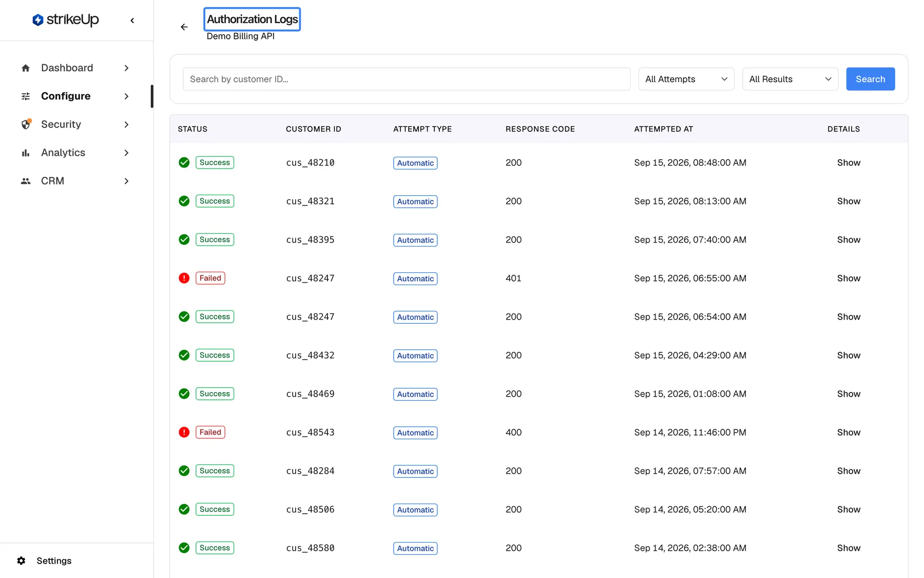
Task: Click the green check icon for cus_48506
Action: tap(184, 509)
